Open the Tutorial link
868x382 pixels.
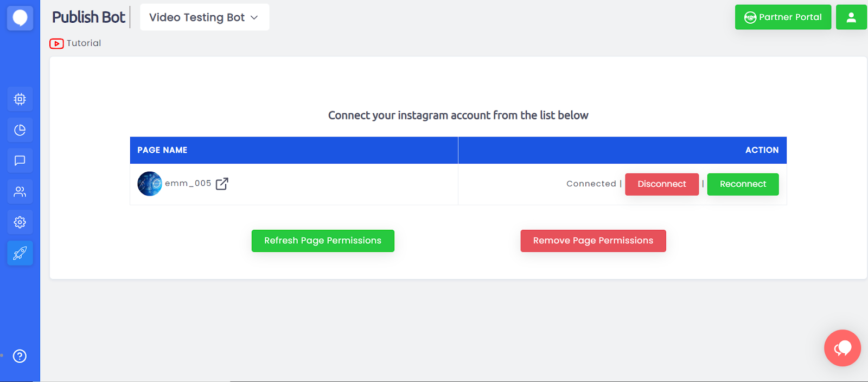click(84, 43)
